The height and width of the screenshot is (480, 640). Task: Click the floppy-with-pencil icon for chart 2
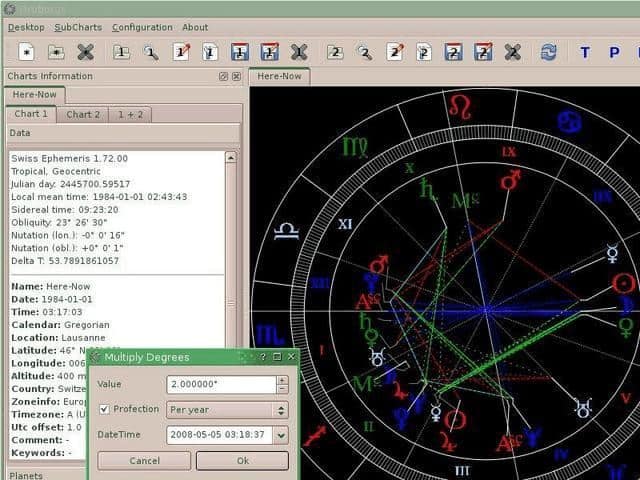tap(483, 52)
